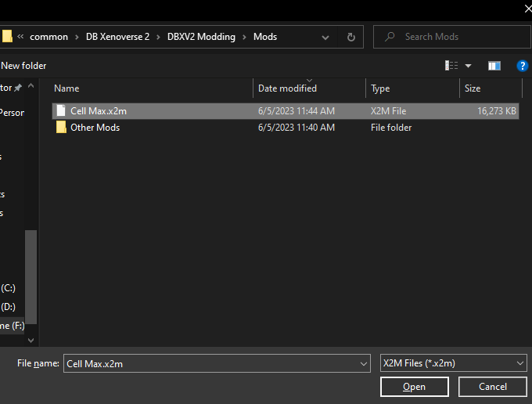Image resolution: width=532 pixels, height=404 pixels.
Task: Click the change view layout icon
Action: point(451,66)
